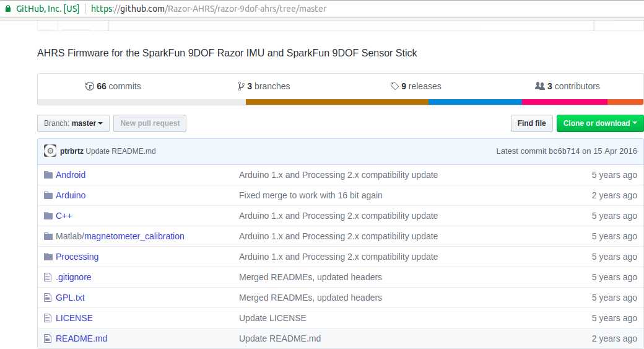Click the commits history clock icon
Viewport: 644px width, 349px height.
(x=90, y=86)
